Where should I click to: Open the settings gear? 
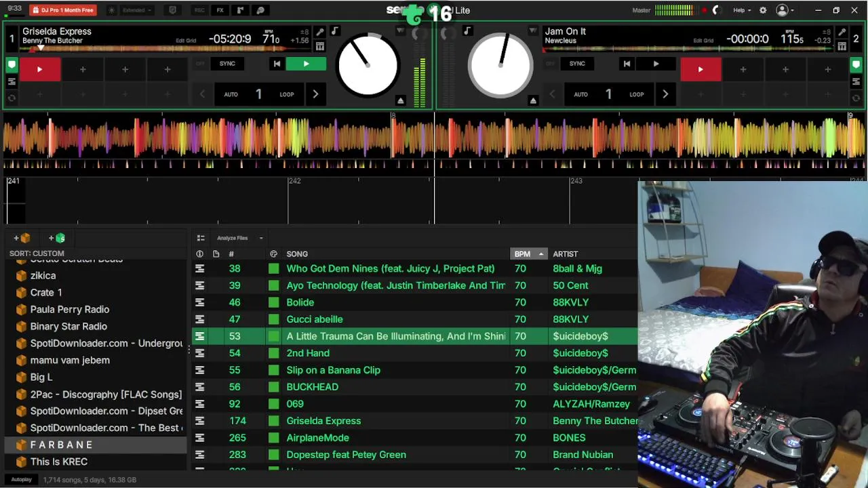[x=763, y=10]
